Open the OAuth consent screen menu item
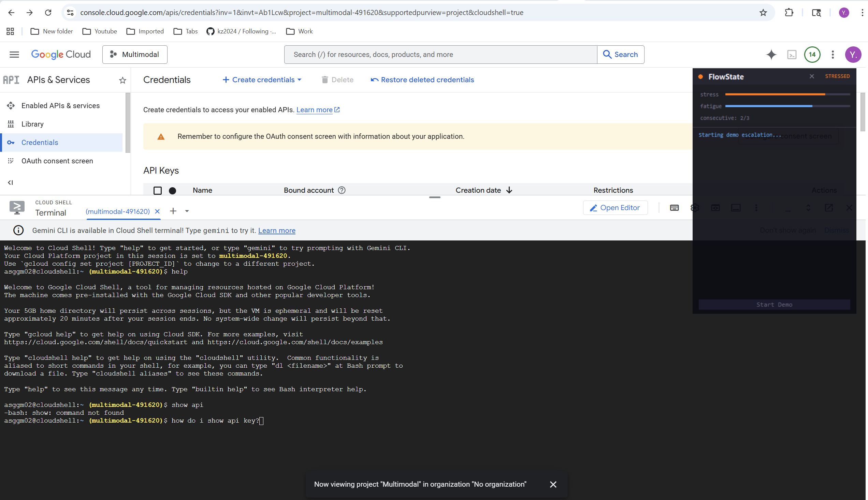This screenshot has height=500, width=868. click(x=57, y=161)
